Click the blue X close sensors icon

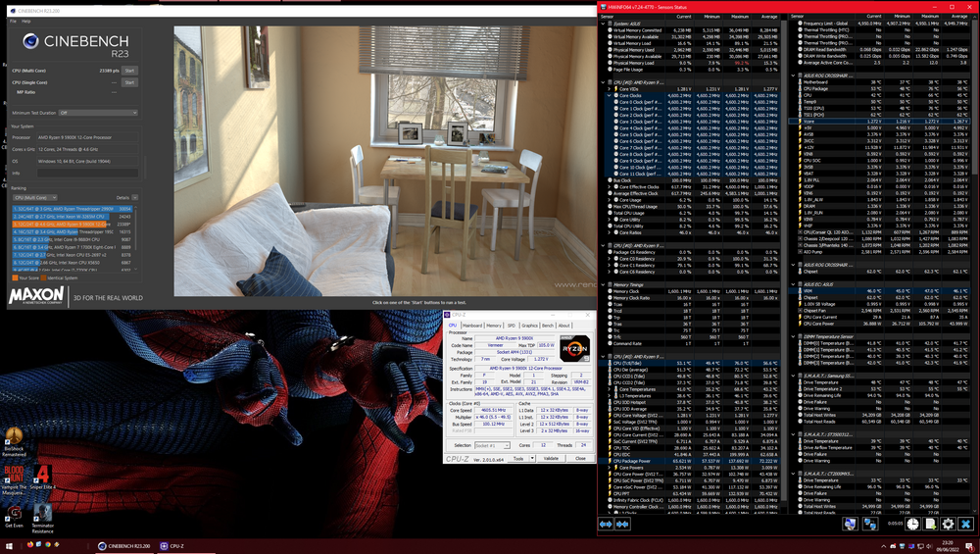click(x=965, y=525)
